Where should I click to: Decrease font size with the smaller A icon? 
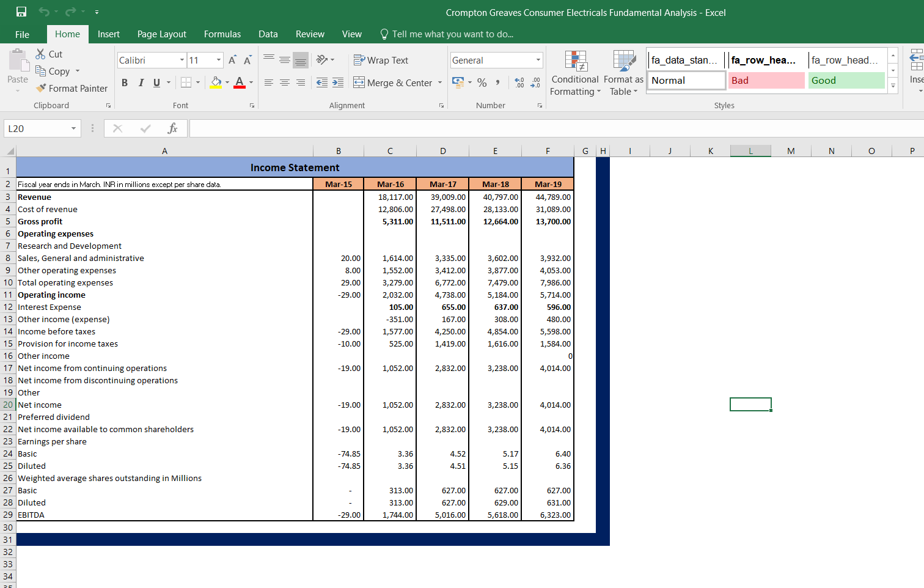coord(248,60)
